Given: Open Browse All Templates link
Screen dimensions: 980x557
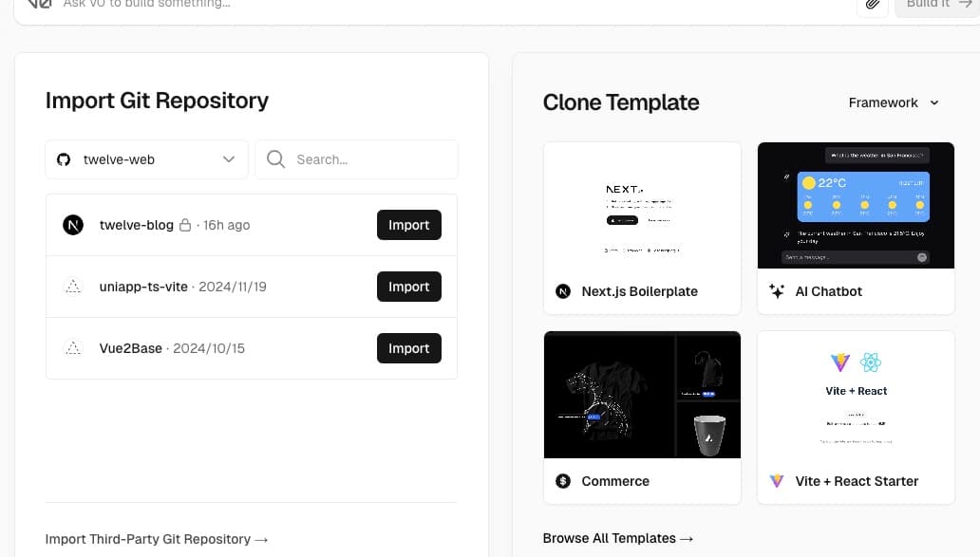Looking at the screenshot, I should [618, 538].
